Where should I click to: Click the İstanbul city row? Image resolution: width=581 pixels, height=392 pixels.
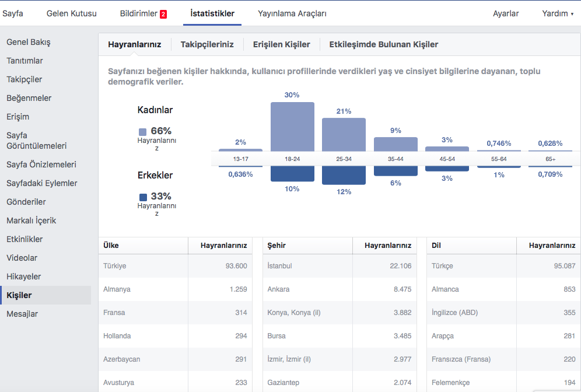point(339,265)
